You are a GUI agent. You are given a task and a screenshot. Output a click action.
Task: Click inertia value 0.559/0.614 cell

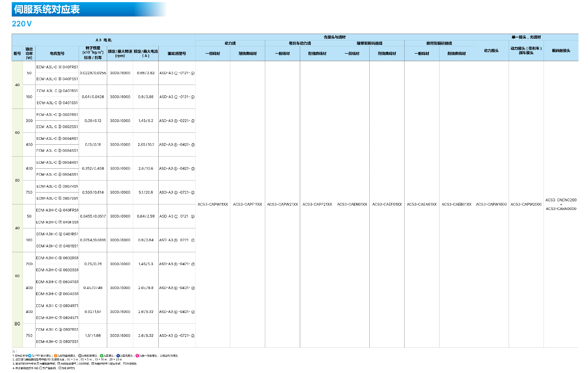(x=93, y=192)
